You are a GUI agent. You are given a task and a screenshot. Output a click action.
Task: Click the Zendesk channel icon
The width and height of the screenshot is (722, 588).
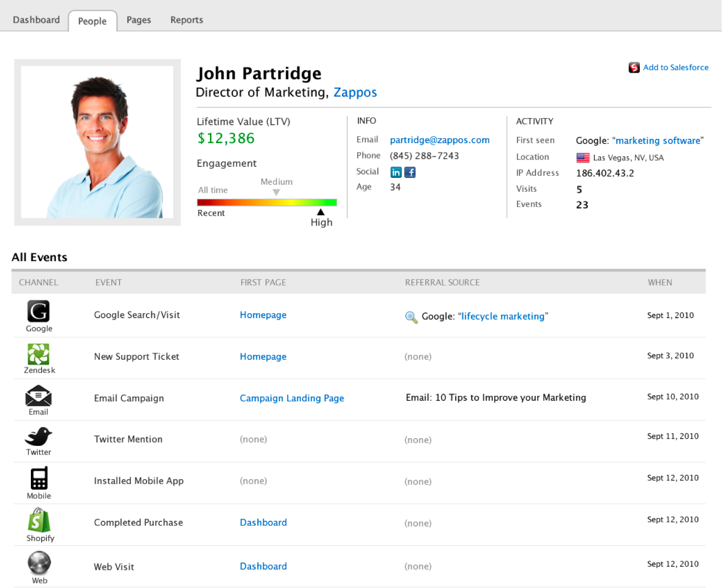point(38,354)
